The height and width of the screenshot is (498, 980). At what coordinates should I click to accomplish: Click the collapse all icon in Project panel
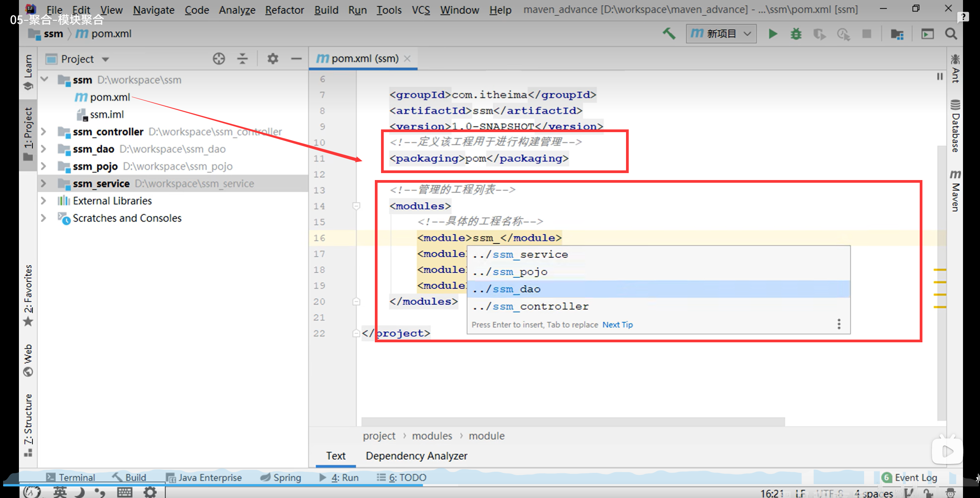pos(242,59)
